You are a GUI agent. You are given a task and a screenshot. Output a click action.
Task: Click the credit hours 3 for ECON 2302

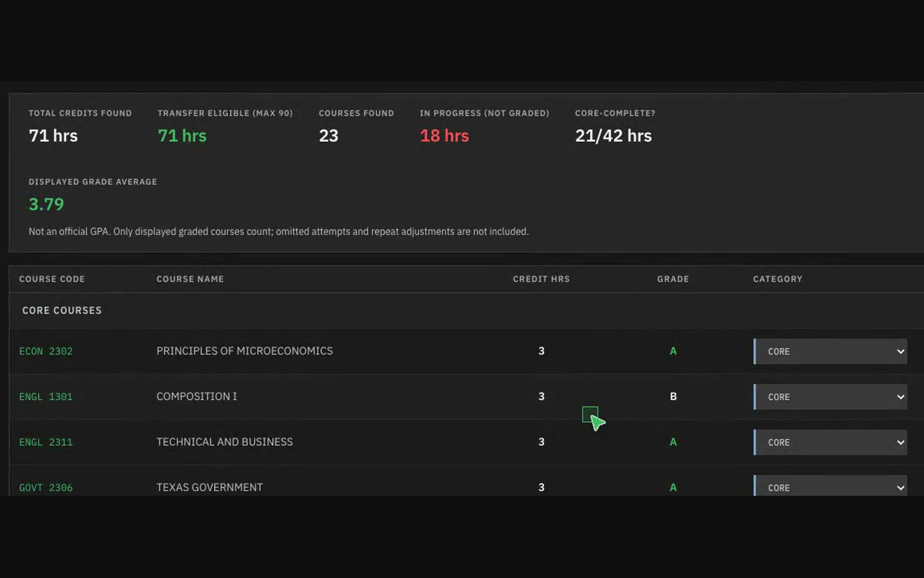pos(542,351)
